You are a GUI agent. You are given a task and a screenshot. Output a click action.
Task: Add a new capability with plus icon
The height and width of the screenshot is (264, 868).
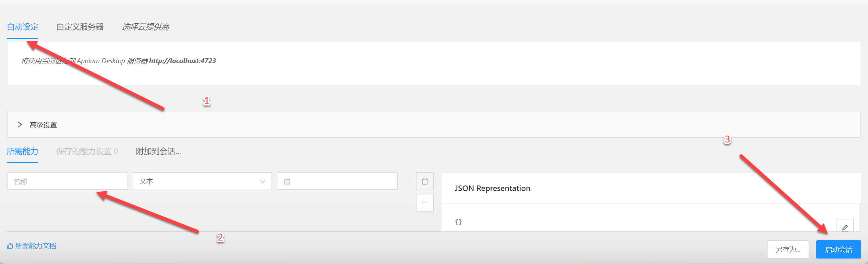coord(425,203)
